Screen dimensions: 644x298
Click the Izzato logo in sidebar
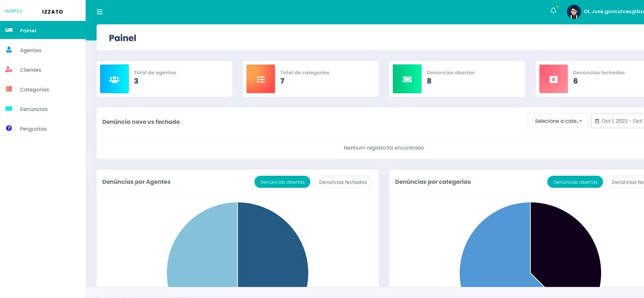pos(14,11)
